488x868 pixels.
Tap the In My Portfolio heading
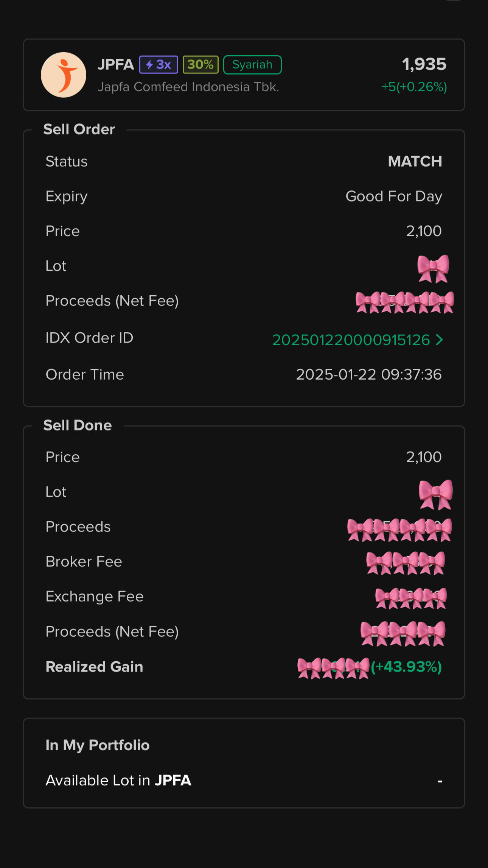(98, 745)
